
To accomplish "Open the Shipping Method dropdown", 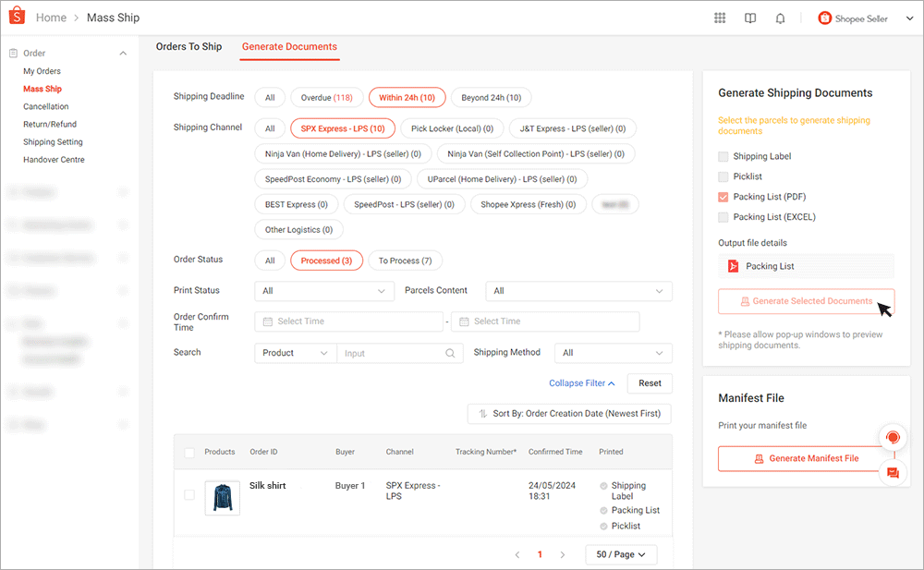I will click(x=613, y=353).
